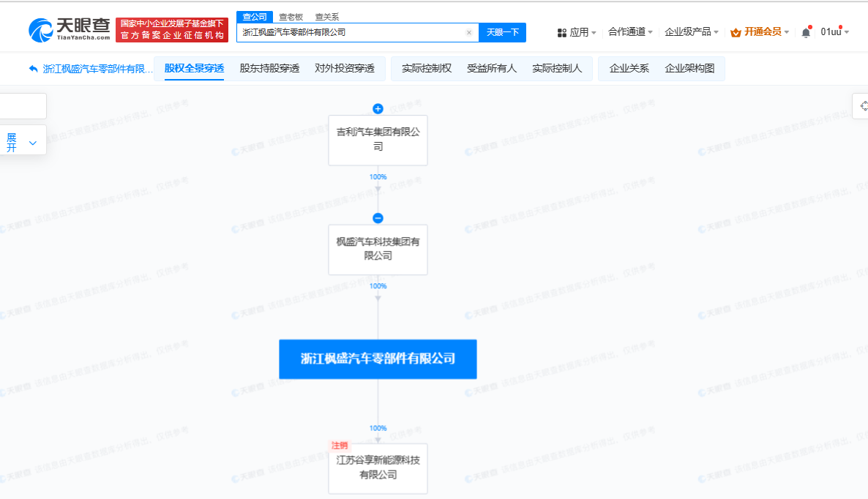Collapse the 枫盛汽车科技集团有限公司 node with the minus icon
868x499 pixels.
378,218
